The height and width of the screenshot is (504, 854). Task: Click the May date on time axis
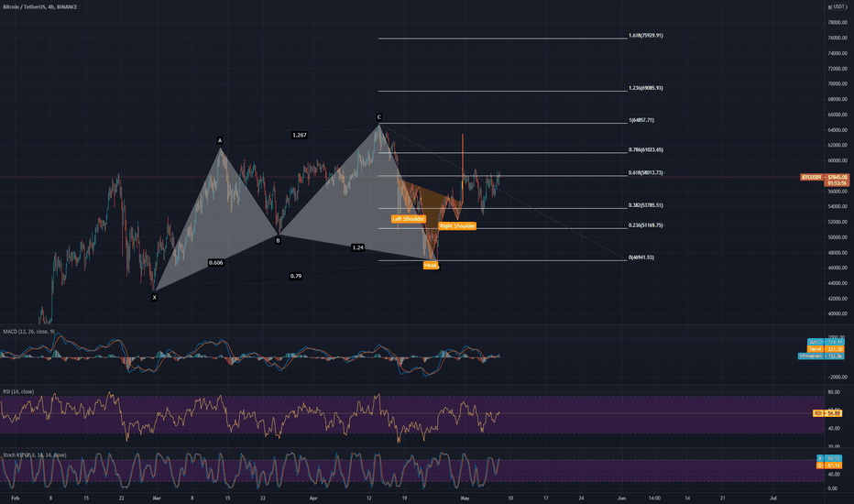465,498
